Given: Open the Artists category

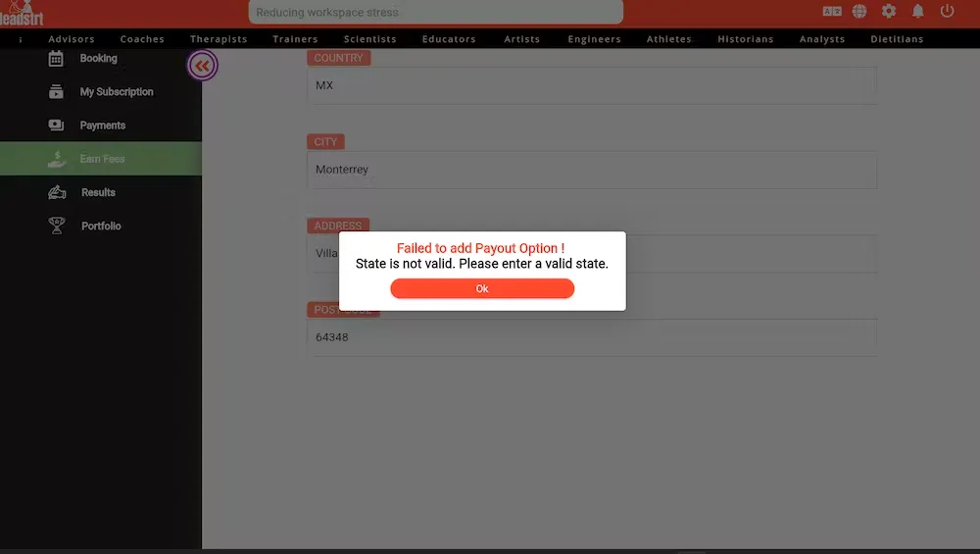Looking at the screenshot, I should pyautogui.click(x=522, y=39).
